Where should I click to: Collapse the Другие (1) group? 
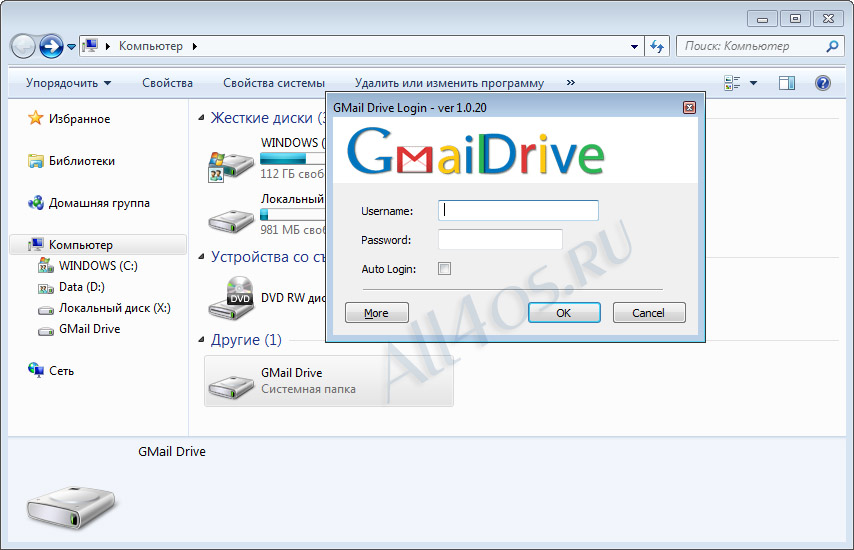(201, 340)
